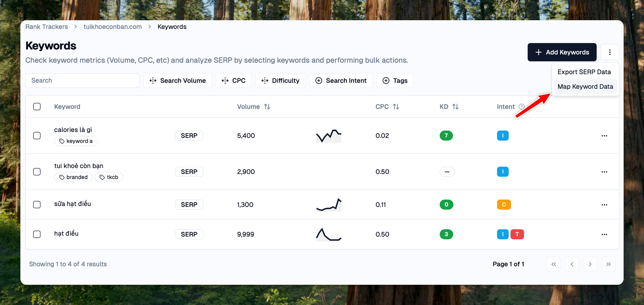Select the calories là gì checkbox
This screenshot has width=644, height=305.
(37, 136)
